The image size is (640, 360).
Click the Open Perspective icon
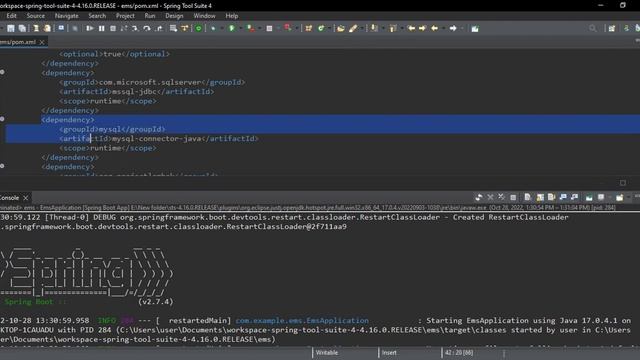point(611,28)
